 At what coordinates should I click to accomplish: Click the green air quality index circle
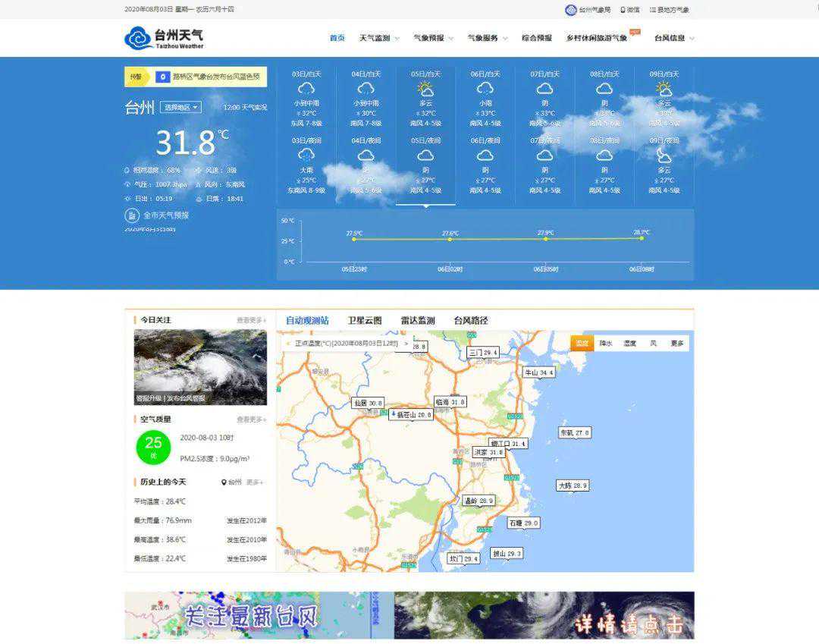click(153, 447)
